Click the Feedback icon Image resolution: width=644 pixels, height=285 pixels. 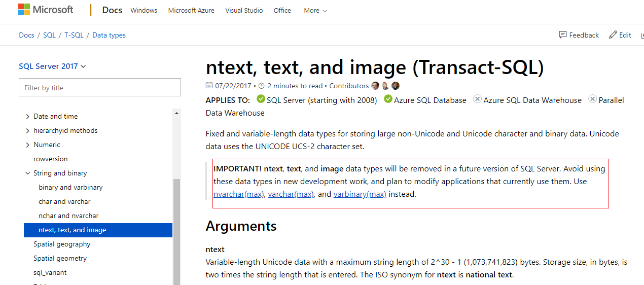pyautogui.click(x=563, y=35)
